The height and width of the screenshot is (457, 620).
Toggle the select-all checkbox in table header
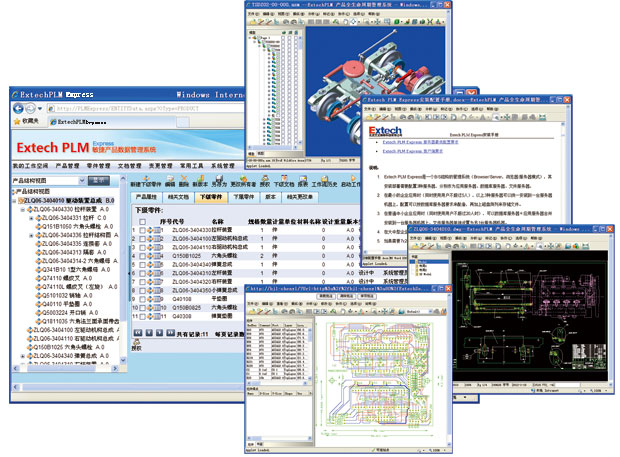point(142,222)
